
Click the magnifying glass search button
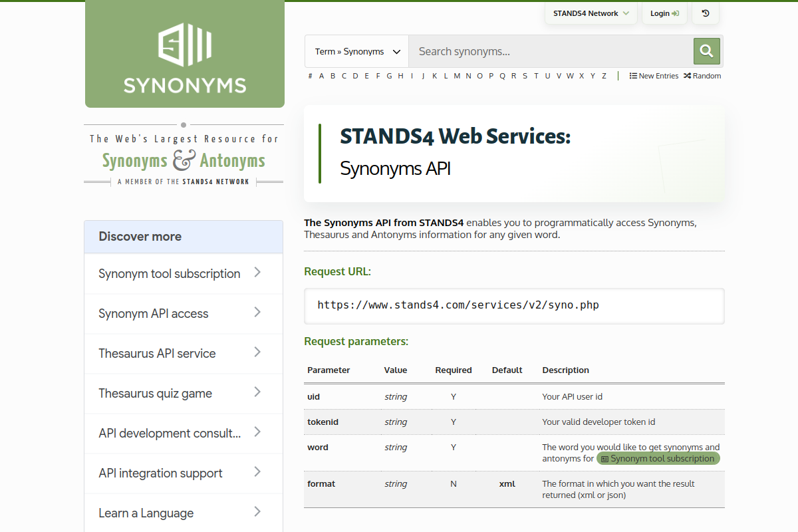(707, 51)
